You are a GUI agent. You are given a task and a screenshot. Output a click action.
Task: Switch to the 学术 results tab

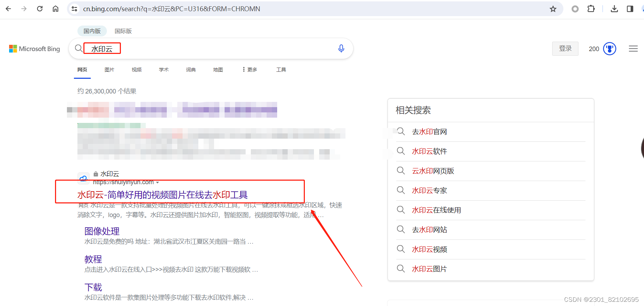(x=164, y=70)
